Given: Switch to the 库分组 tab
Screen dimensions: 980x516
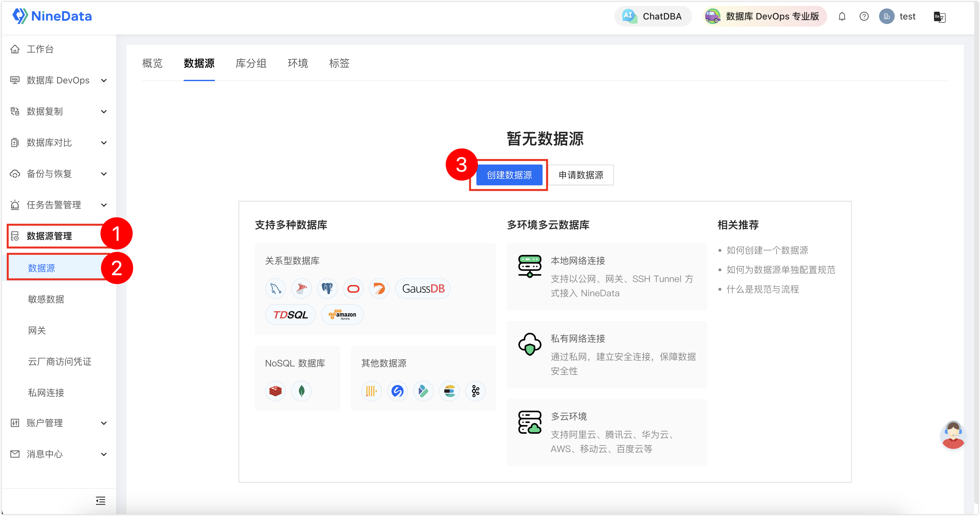Looking at the screenshot, I should [251, 63].
